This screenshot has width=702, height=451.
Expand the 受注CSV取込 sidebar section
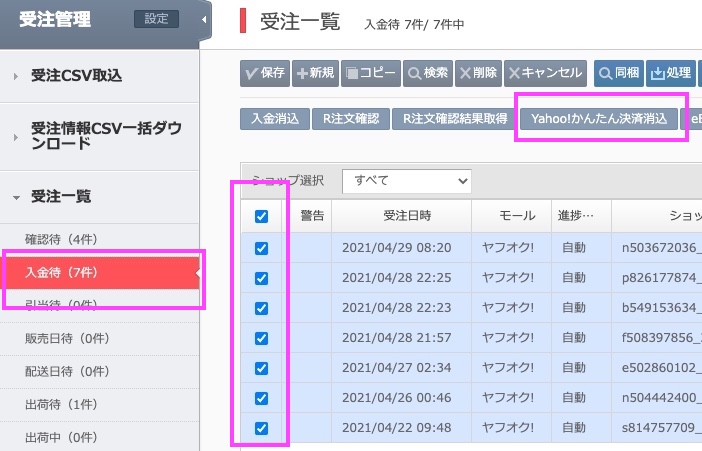(x=100, y=76)
